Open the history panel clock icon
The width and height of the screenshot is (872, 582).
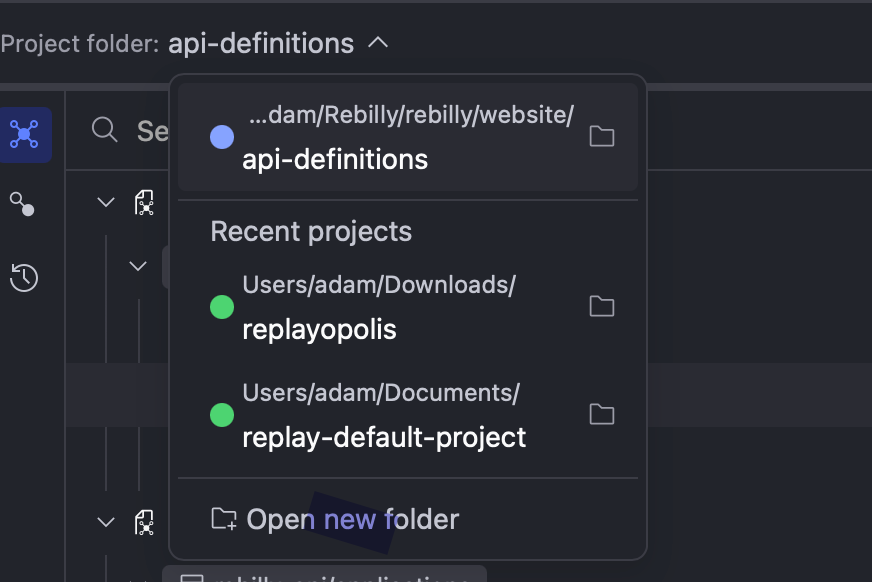pyautogui.click(x=24, y=277)
